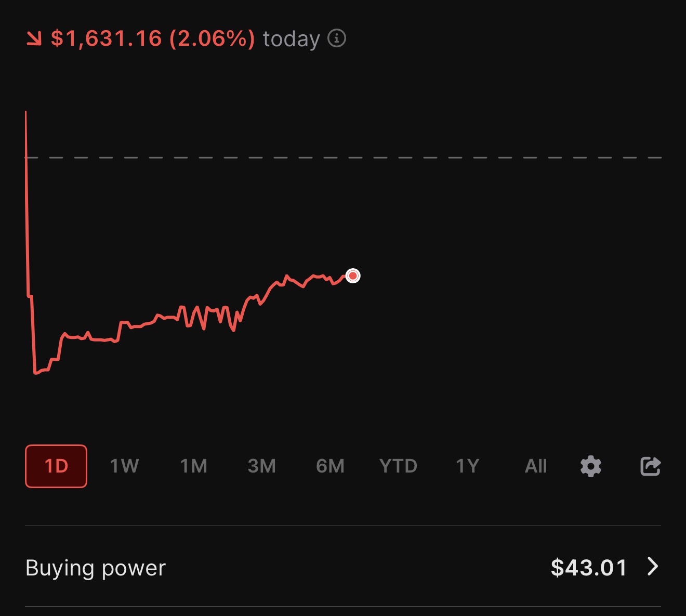The image size is (686, 616).
Task: Click the lowest dip of the red chart line
Action: pyautogui.click(x=35, y=372)
